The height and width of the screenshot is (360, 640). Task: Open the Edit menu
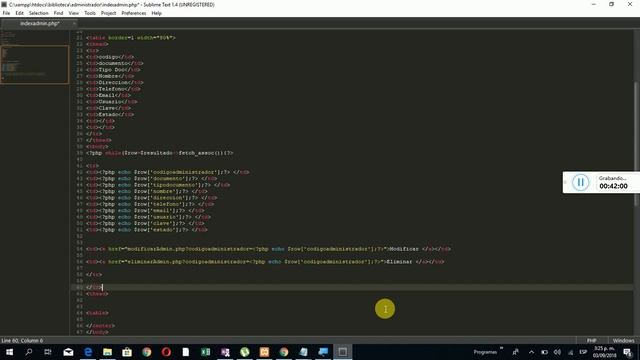click(20, 13)
